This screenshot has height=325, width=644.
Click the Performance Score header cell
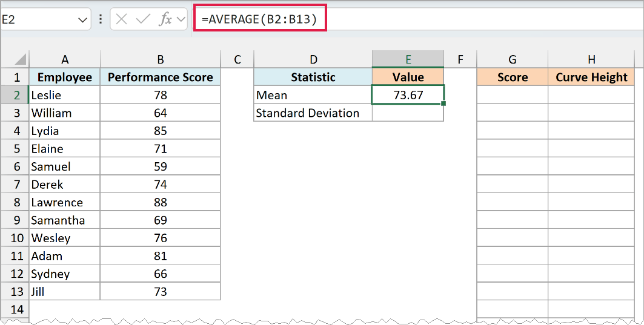(160, 77)
